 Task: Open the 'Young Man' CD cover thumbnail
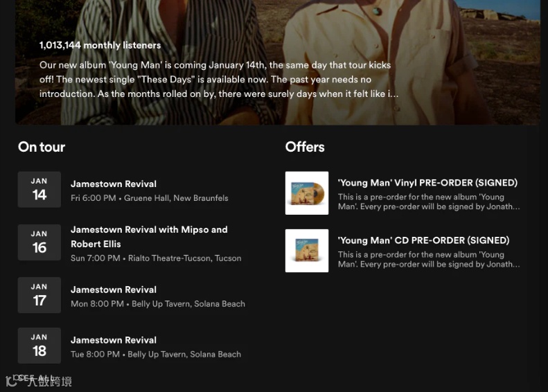coord(307,251)
